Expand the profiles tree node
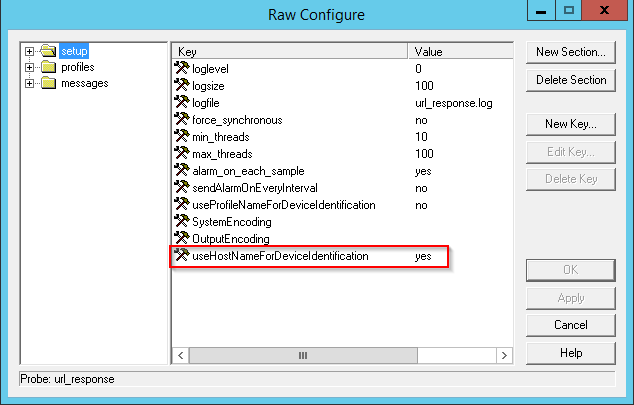Image resolution: width=634 pixels, height=405 pixels. pos(31,68)
